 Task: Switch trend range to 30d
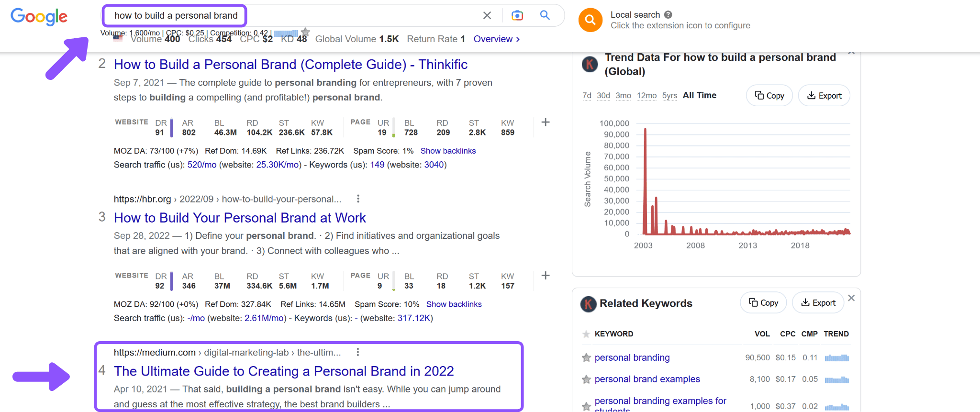pyautogui.click(x=603, y=96)
